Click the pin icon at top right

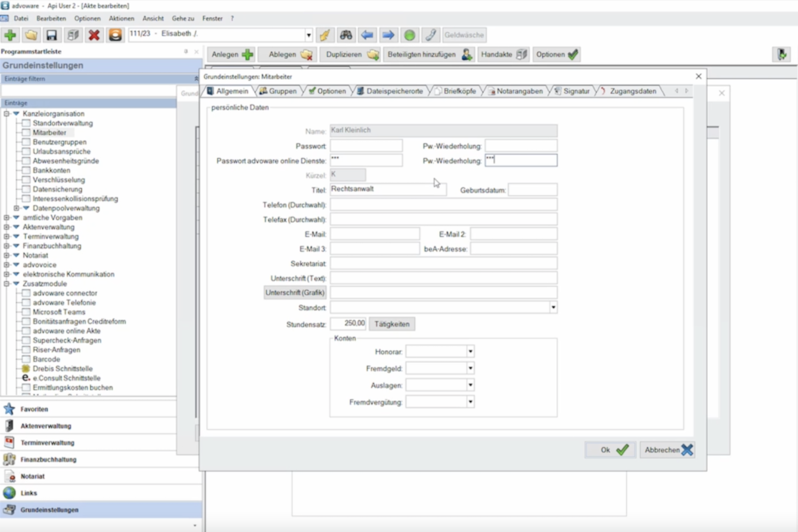pos(781,54)
